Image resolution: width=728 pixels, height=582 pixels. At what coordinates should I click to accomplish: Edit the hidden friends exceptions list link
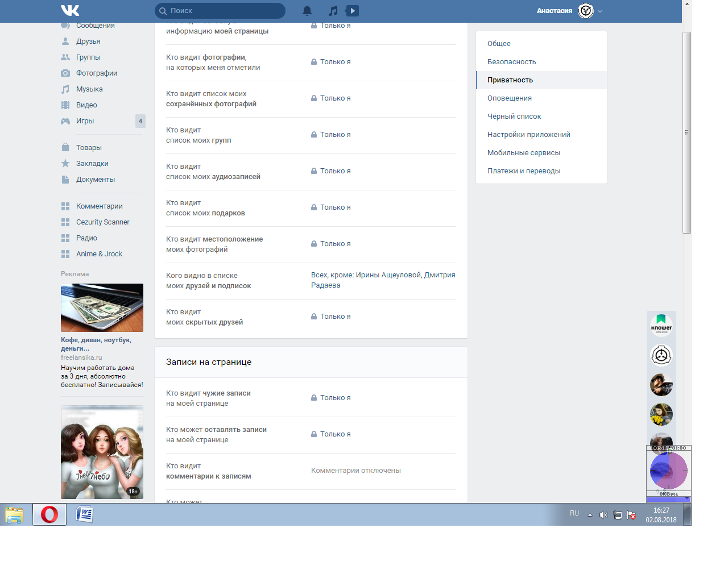(x=383, y=280)
